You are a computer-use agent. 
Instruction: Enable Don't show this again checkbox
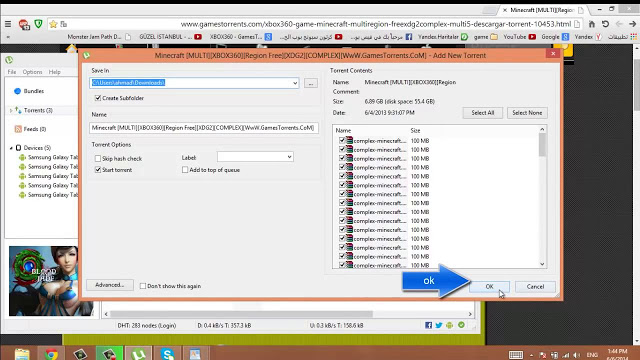(143, 286)
